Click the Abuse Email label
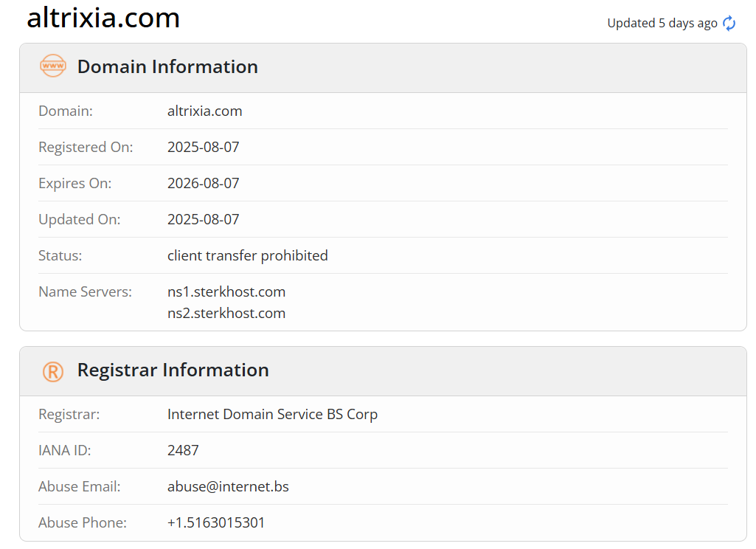This screenshot has width=756, height=549. coord(79,487)
